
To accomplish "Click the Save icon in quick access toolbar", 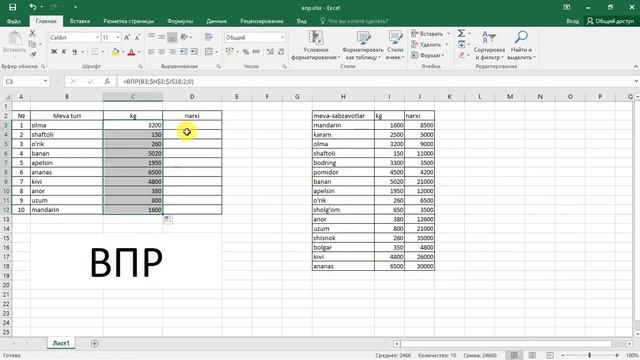I will coord(13,7).
